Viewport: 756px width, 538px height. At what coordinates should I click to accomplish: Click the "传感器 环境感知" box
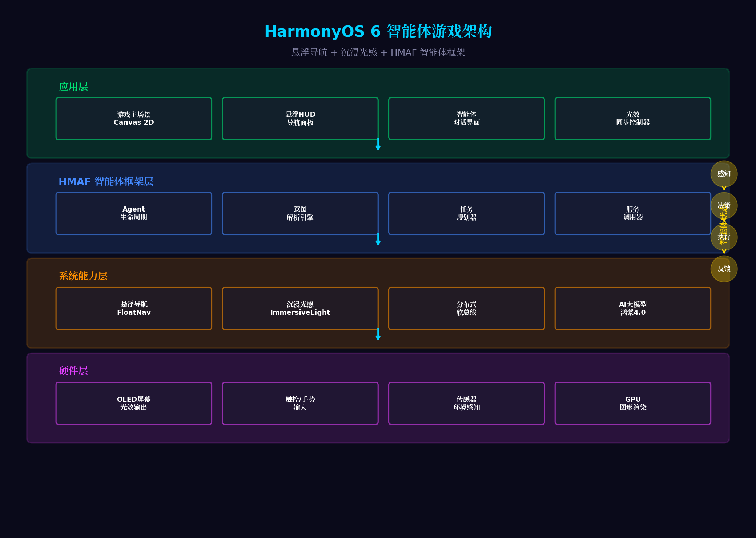coord(467,403)
